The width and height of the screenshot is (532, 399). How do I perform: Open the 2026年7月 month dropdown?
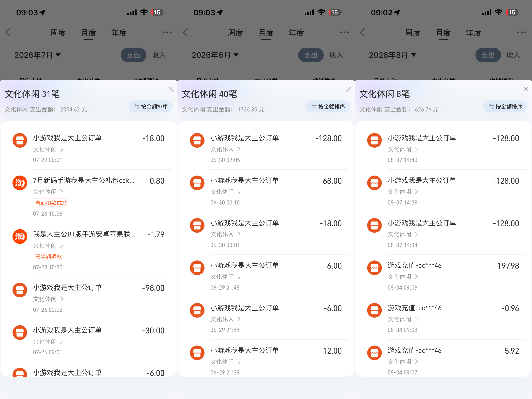pyautogui.click(x=37, y=55)
